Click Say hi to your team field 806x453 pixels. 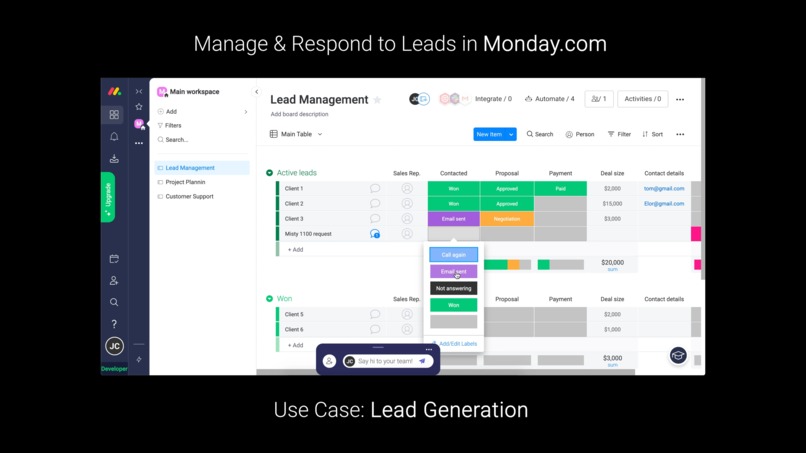point(388,361)
